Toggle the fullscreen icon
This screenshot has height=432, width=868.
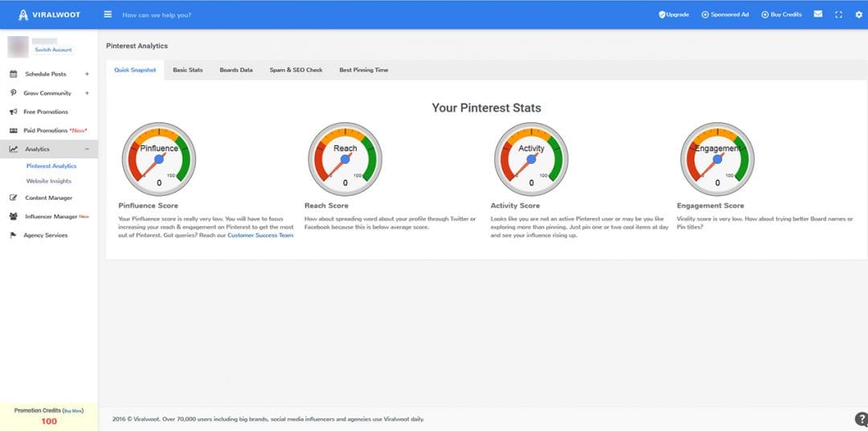point(838,15)
